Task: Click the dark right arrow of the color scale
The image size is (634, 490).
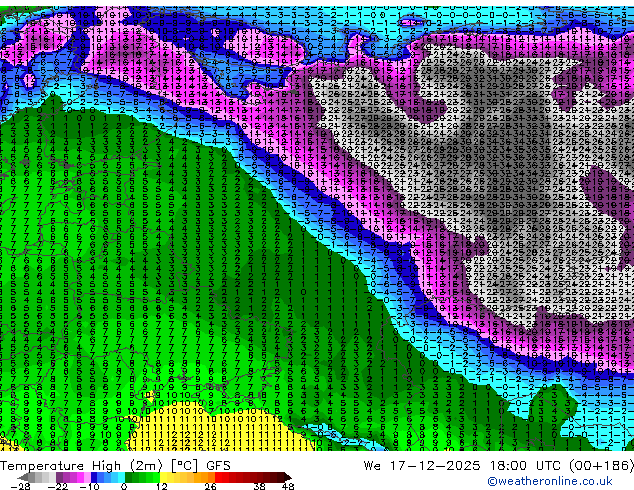Action: pos(287,477)
